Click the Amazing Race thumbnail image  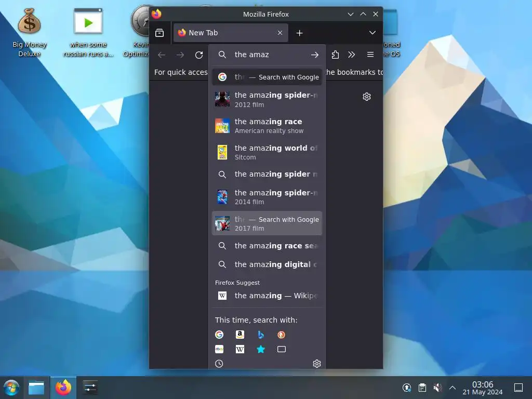tap(222, 126)
